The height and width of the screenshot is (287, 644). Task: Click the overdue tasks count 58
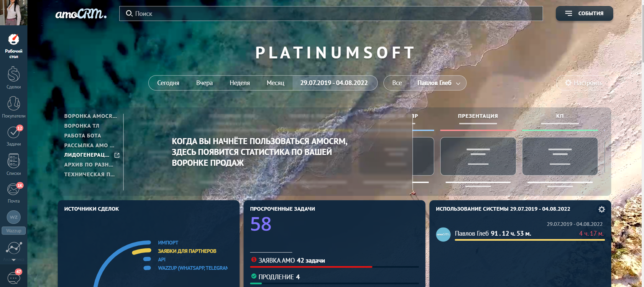(261, 224)
